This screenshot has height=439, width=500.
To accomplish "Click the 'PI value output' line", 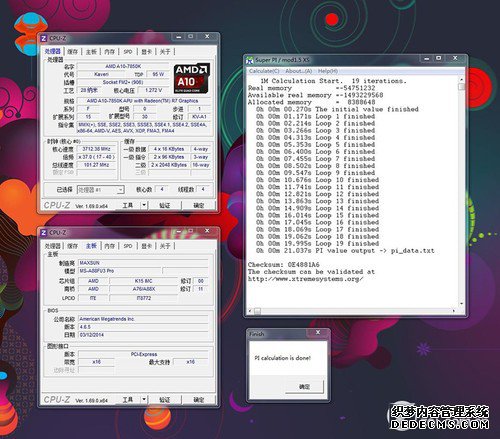I will click(x=345, y=251).
